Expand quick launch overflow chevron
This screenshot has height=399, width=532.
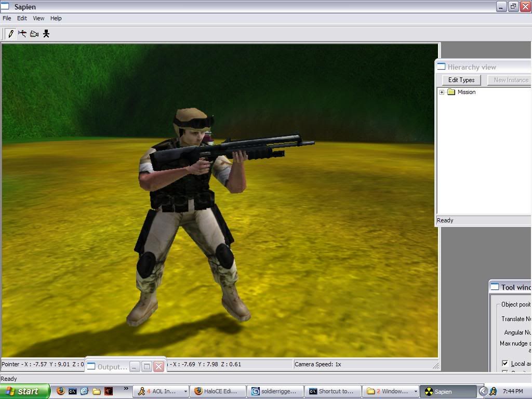126,388
